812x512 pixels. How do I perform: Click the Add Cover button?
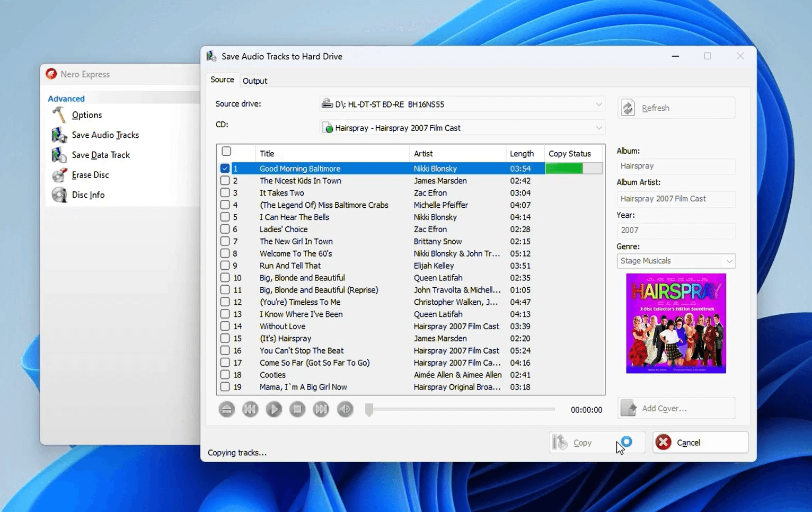point(676,408)
